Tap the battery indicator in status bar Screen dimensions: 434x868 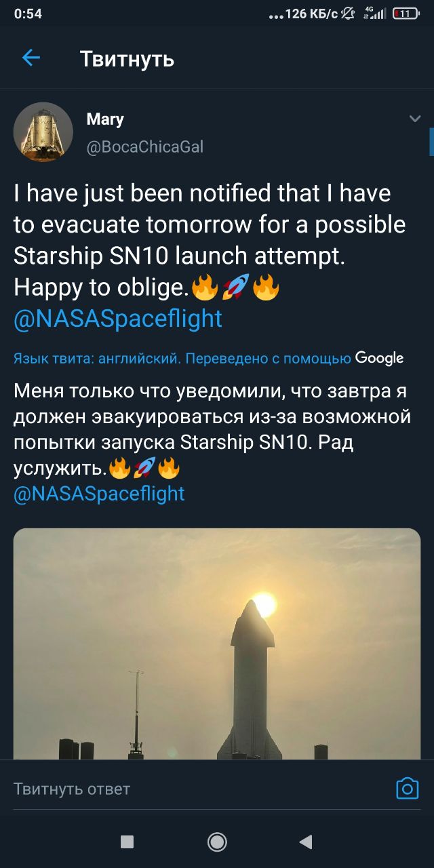coord(406,13)
